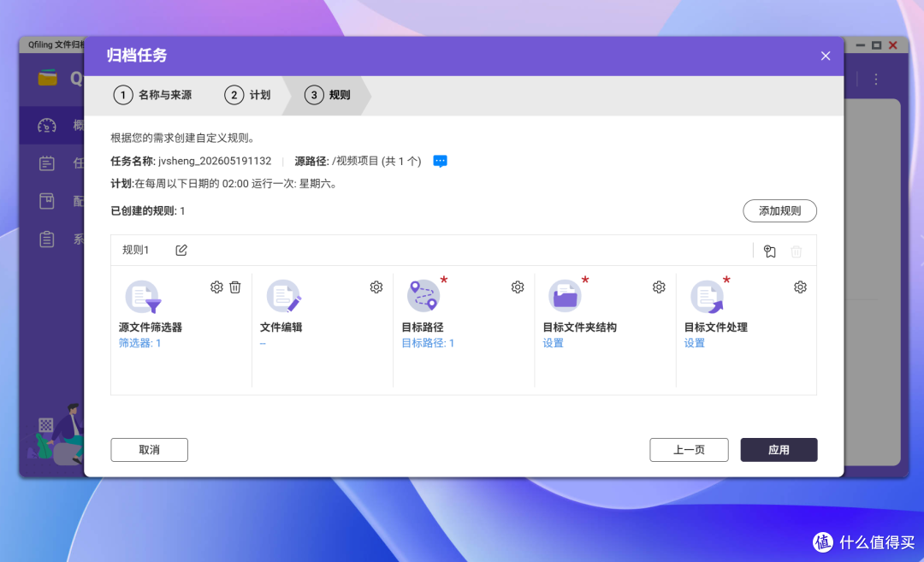Viewport: 924px width, 562px height.
Task: Click the 目标路径 title text
Action: 423,327
